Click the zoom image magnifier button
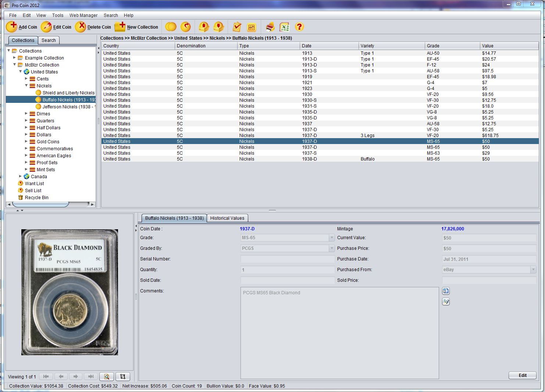Viewport: 545px width, 392px height. pos(107,377)
